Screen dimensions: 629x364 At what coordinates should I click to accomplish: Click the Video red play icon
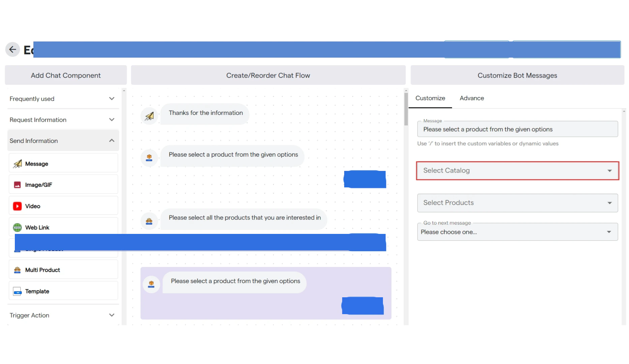tap(17, 206)
